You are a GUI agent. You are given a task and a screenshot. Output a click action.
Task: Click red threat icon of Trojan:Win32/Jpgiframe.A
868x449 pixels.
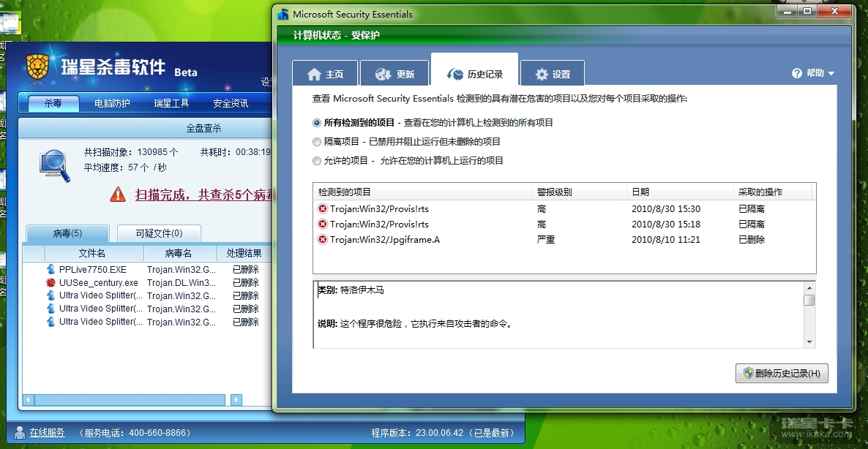322,239
